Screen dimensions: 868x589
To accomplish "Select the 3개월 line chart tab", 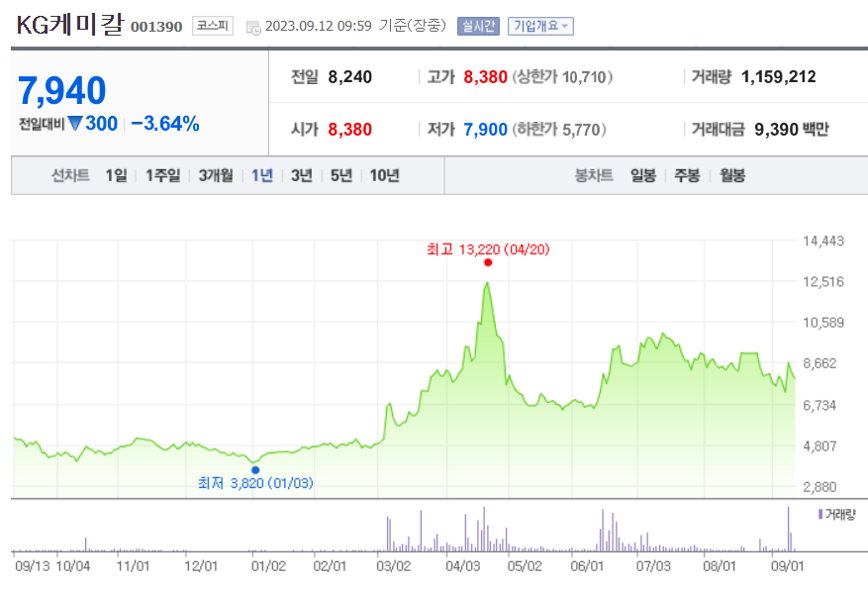I will (x=216, y=175).
